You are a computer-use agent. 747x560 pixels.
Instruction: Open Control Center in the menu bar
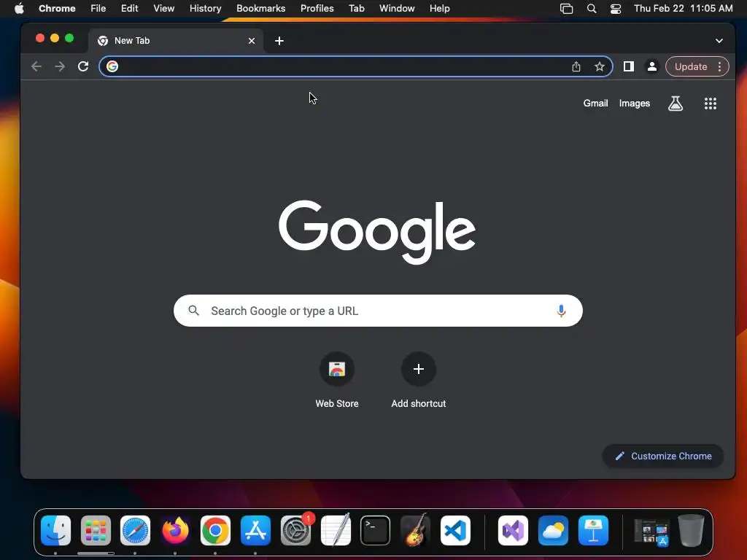point(616,8)
